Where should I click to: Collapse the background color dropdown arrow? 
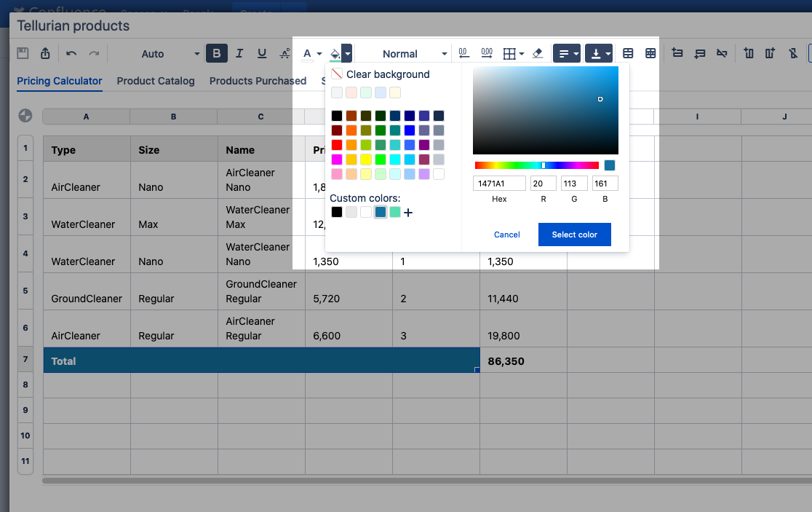(348, 54)
